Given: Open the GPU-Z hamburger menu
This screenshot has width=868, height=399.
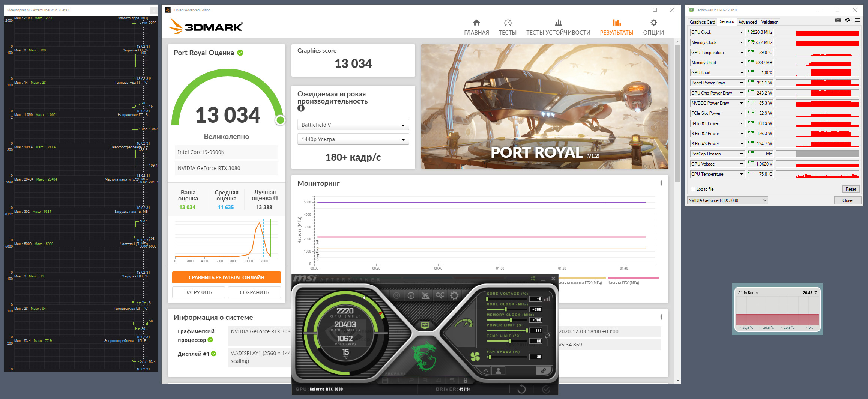Looking at the screenshot, I should [x=857, y=20].
